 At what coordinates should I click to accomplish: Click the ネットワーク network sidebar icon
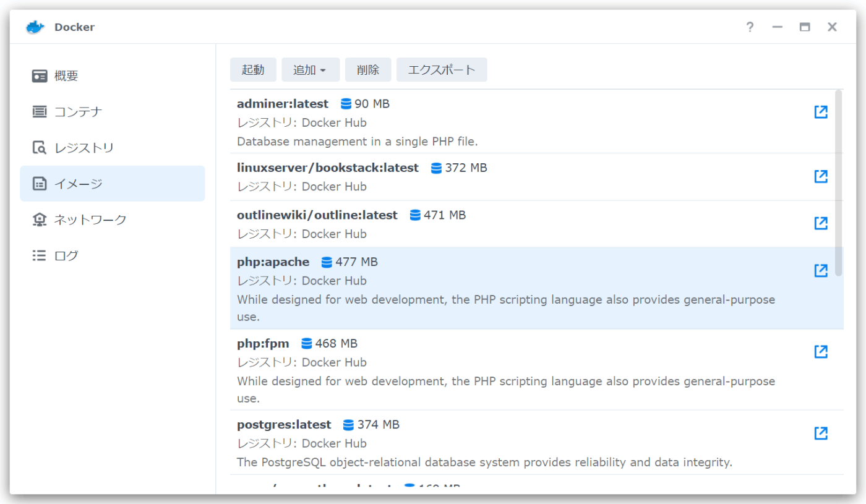40,220
